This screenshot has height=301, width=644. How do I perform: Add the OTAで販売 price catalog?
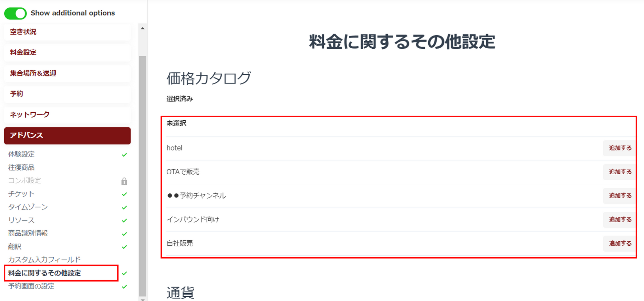point(620,172)
